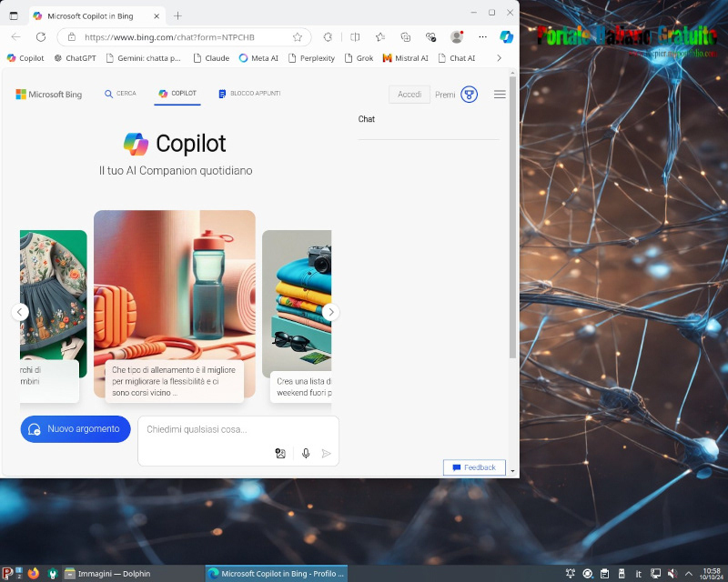Show next suggestion card arrow

pyautogui.click(x=330, y=312)
